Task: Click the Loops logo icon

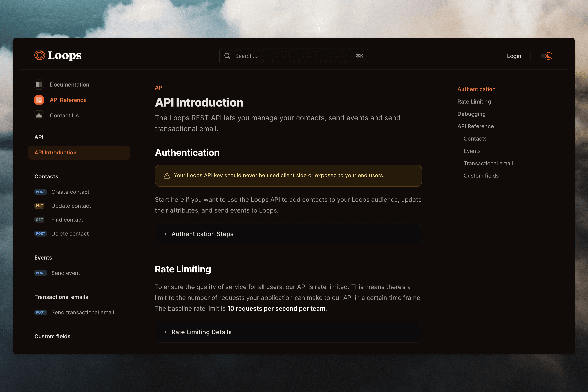Action: [40, 55]
